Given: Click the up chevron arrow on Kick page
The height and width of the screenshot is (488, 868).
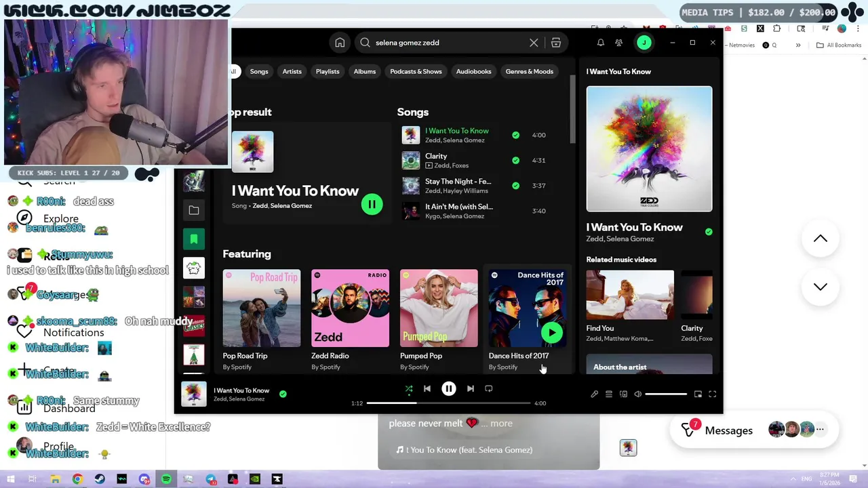Looking at the screenshot, I should (x=821, y=239).
